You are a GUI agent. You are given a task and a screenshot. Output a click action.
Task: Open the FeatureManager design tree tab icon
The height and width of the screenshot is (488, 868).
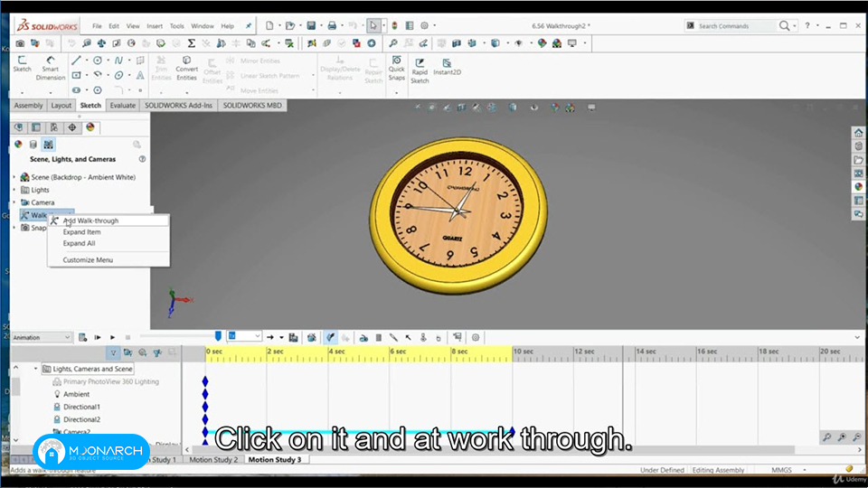point(19,127)
